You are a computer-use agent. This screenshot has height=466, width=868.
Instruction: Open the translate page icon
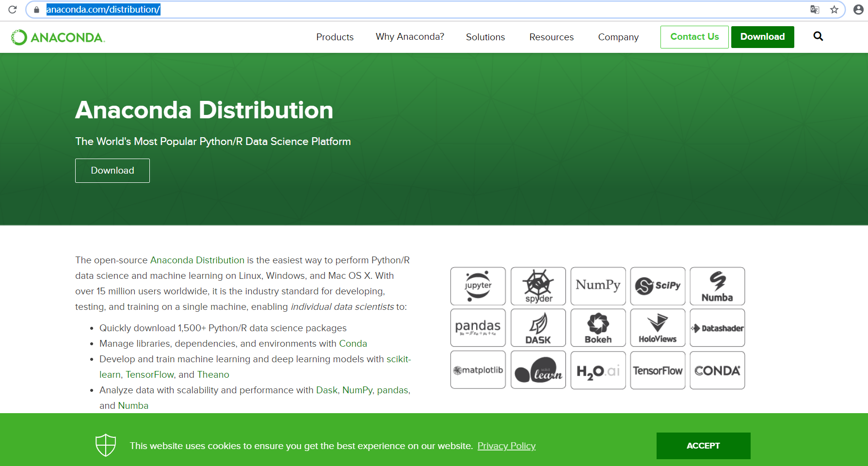pyautogui.click(x=815, y=10)
